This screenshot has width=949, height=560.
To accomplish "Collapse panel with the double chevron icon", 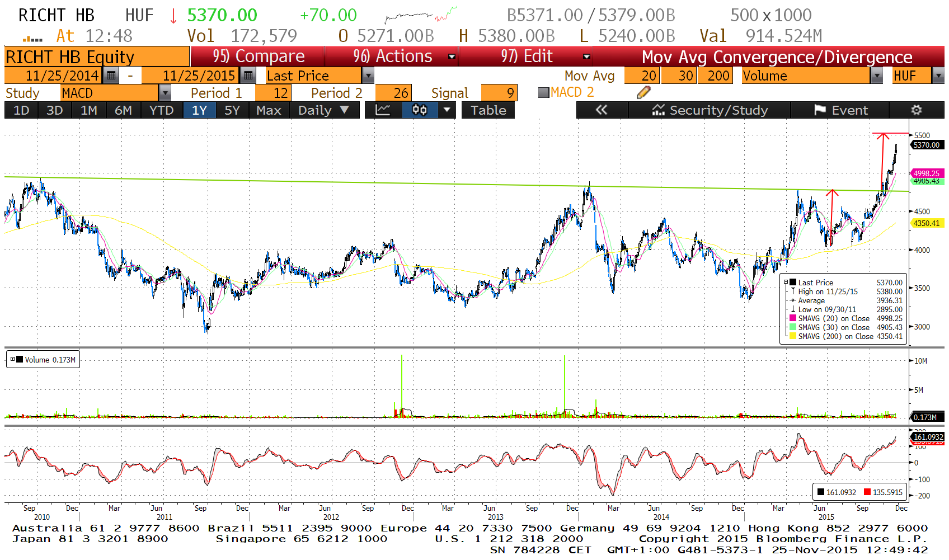I will click(602, 110).
